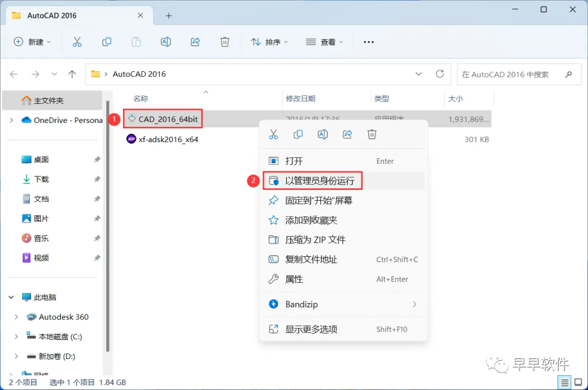Open the 排序 sort dropdown
Viewport: 588px width, 390px height.
(x=269, y=42)
